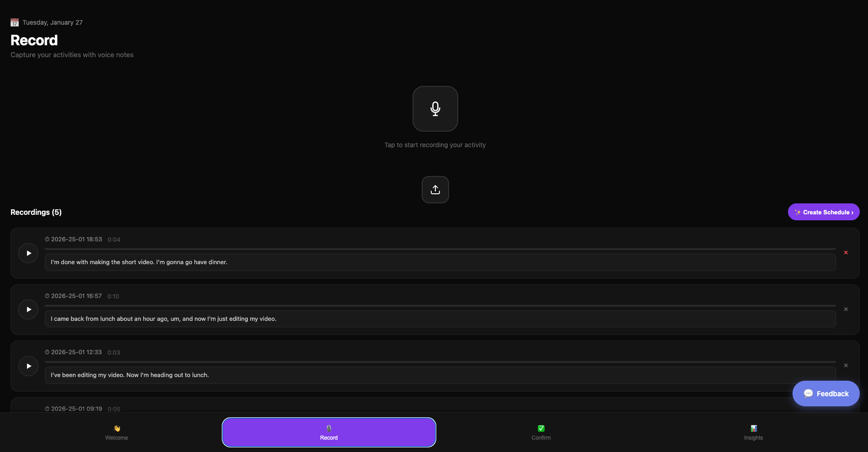868x452 pixels.
Task: Delete the 16:57 recording
Action: [x=846, y=309]
